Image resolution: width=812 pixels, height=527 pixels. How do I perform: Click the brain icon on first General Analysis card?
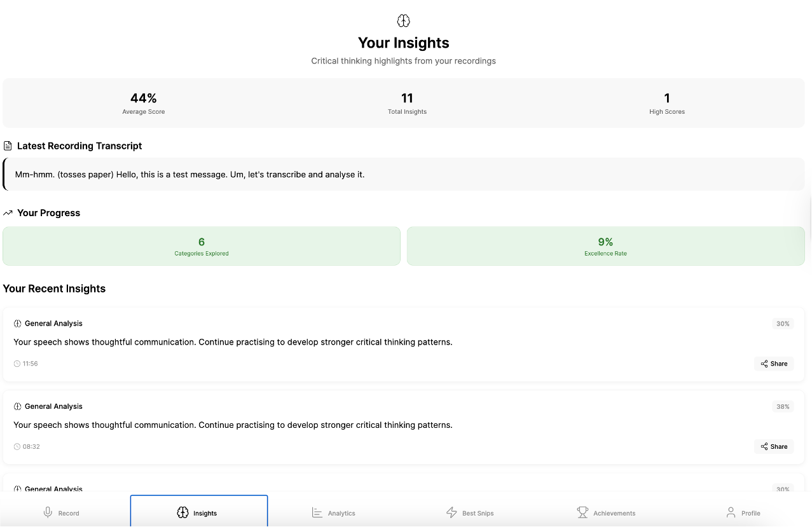tap(17, 324)
